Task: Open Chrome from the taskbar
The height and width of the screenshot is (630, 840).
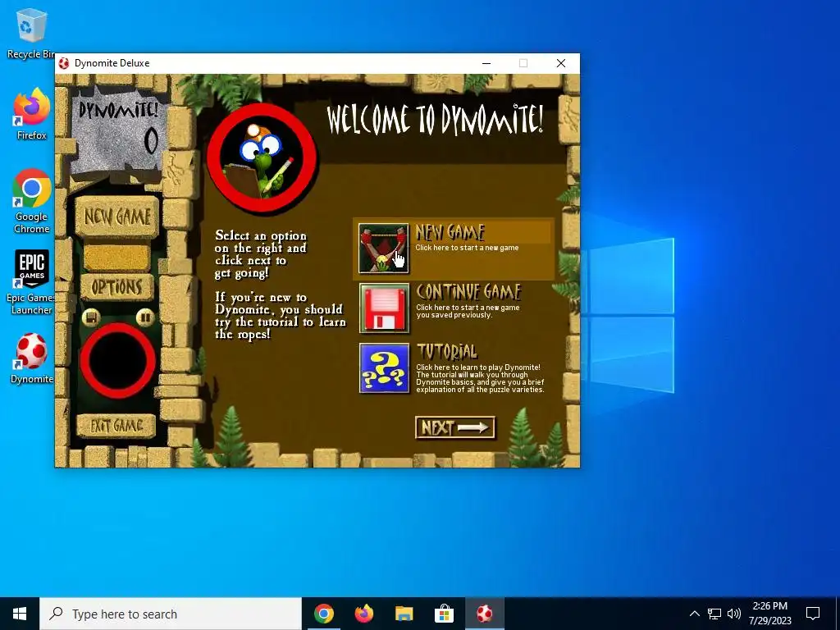Action: [x=324, y=614]
